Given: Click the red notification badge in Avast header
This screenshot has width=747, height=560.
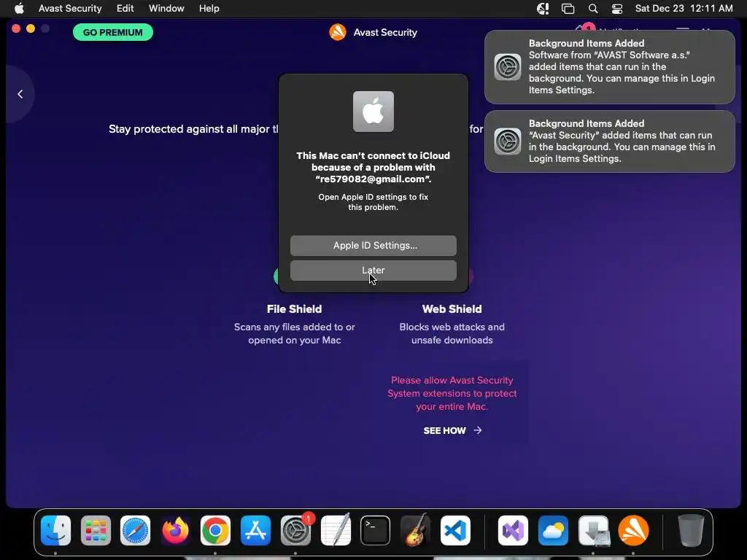Looking at the screenshot, I should [589, 27].
